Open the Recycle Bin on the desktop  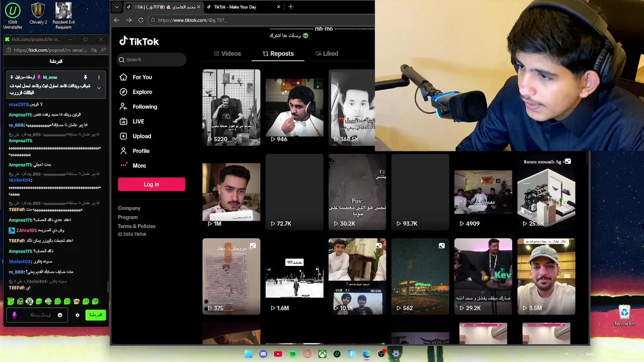tap(624, 316)
